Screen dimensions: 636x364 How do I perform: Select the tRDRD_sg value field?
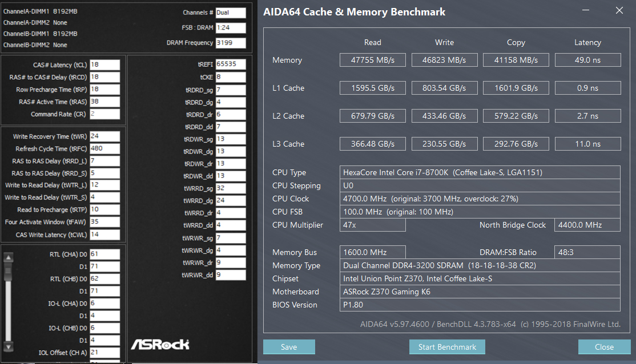pyautogui.click(x=231, y=90)
